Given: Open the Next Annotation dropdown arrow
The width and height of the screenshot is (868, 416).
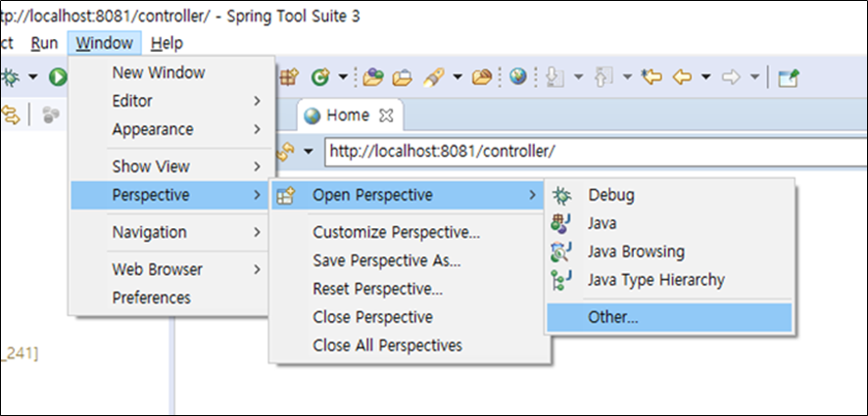Looking at the screenshot, I should tap(578, 77).
